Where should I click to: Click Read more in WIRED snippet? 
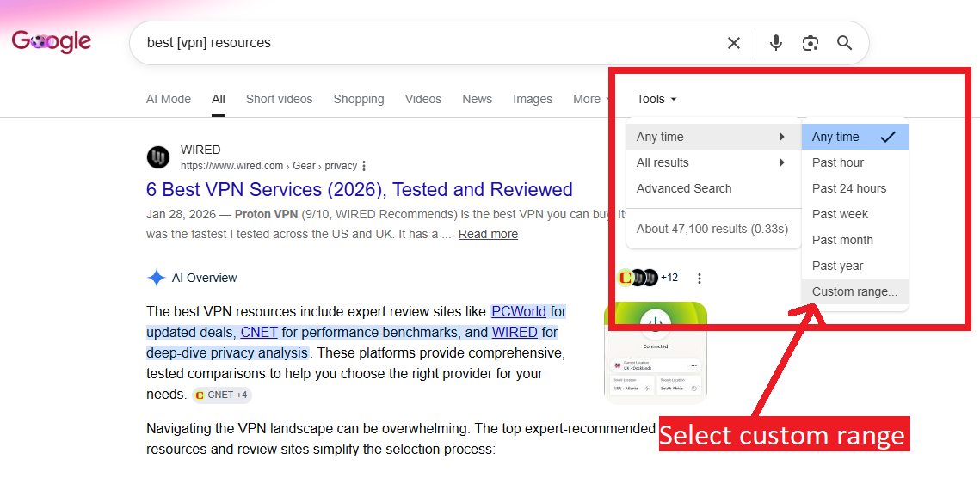(x=488, y=234)
